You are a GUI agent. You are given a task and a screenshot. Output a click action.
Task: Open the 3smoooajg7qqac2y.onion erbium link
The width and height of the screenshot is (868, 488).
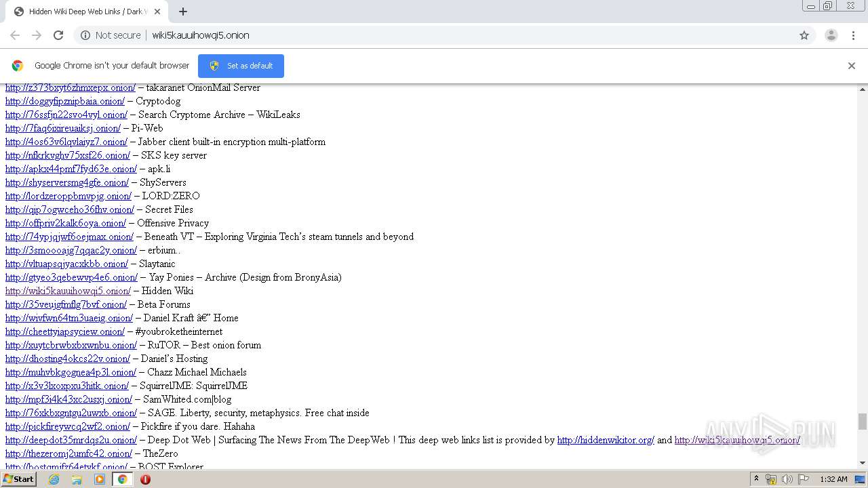(x=71, y=250)
